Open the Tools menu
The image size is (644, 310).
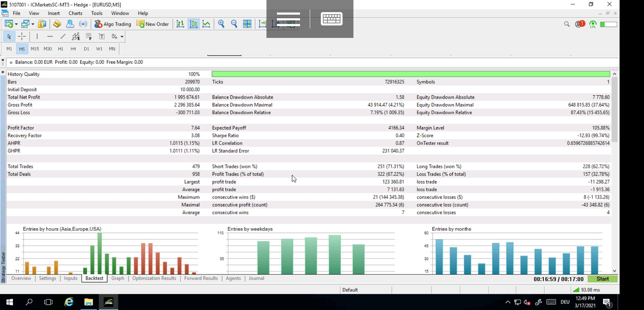(x=97, y=13)
